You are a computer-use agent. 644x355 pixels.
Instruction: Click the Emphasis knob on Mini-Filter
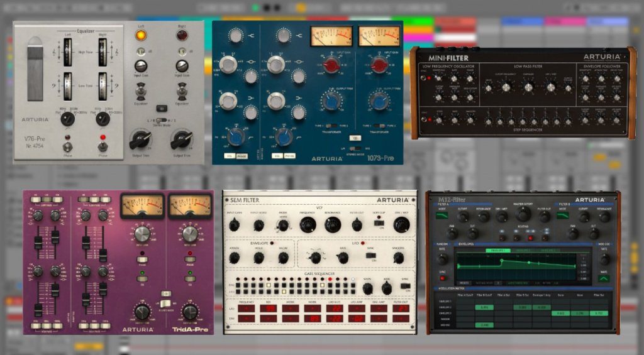[x=528, y=87]
